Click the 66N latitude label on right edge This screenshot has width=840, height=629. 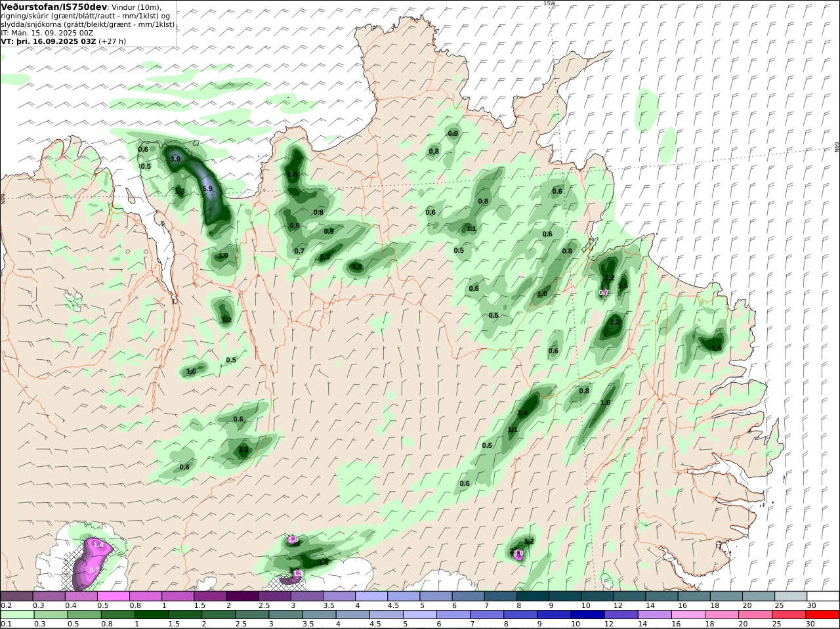837,148
